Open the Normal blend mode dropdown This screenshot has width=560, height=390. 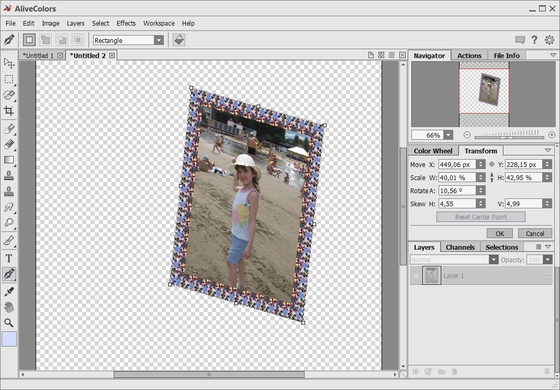[494, 260]
